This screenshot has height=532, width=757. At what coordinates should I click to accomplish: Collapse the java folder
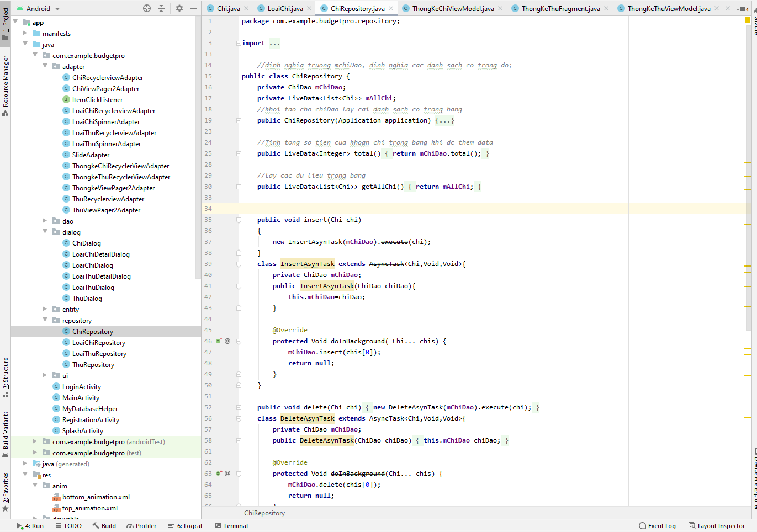pyautogui.click(x=25, y=44)
